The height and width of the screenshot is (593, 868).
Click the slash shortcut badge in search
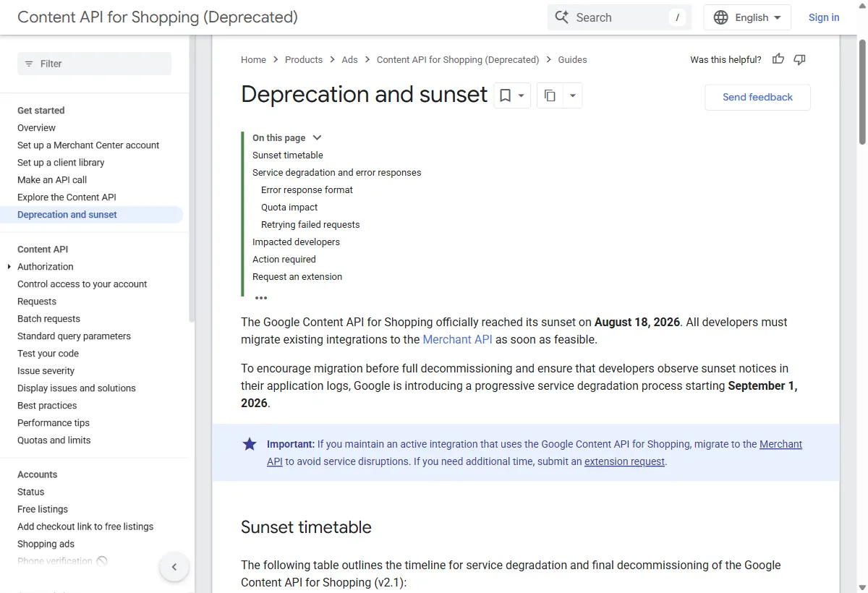[x=677, y=17]
